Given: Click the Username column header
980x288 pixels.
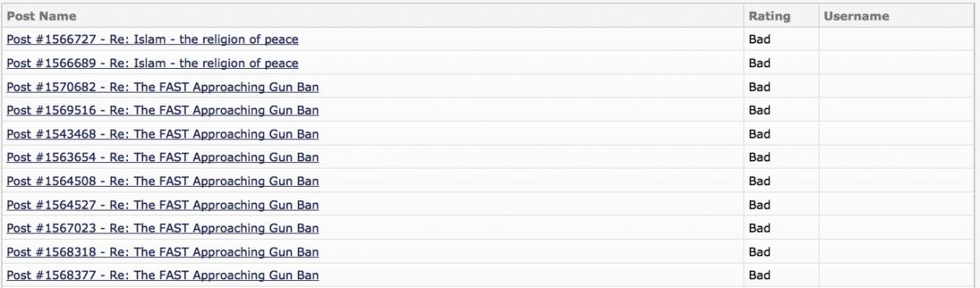Looking at the screenshot, I should coord(856,16).
